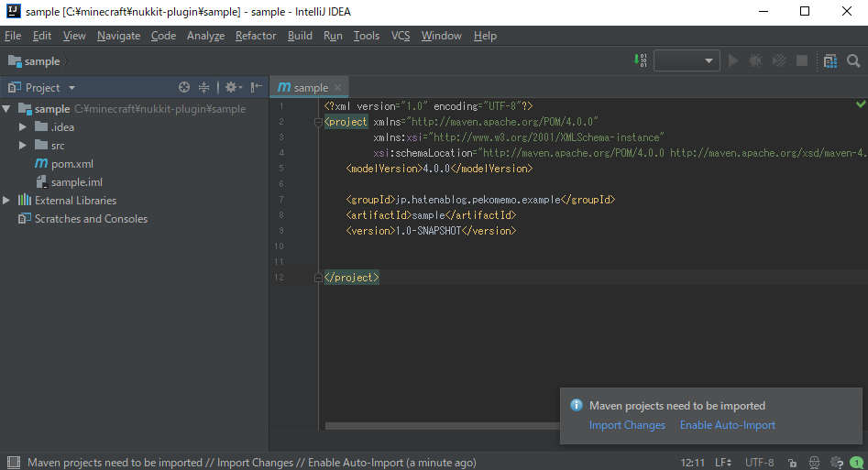Click the Stop square icon
The height and width of the screenshot is (470, 868).
802,60
